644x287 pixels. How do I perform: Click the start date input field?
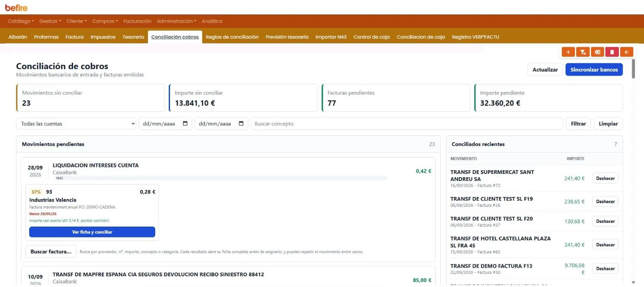tap(166, 123)
